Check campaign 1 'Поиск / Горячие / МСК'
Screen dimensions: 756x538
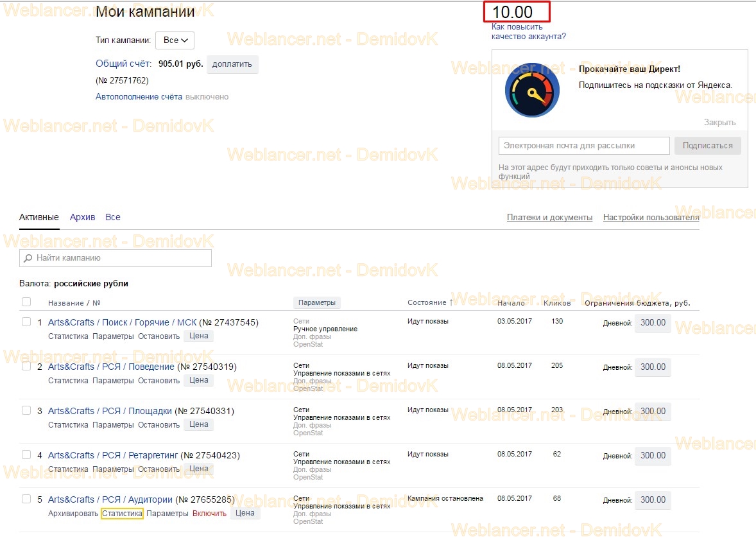coord(26,322)
